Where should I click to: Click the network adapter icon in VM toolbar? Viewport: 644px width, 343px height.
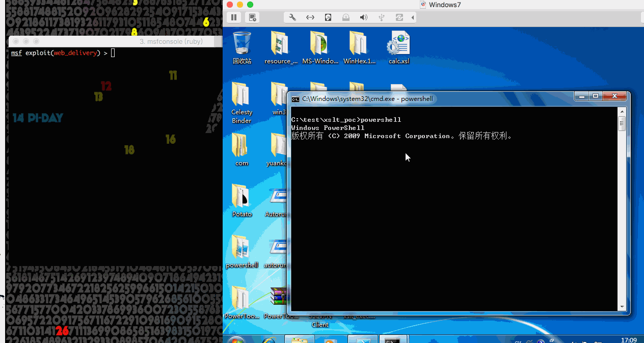(310, 17)
